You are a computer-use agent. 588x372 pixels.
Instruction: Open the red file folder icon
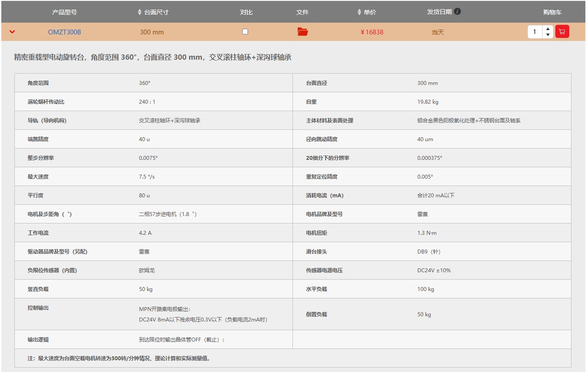302,32
